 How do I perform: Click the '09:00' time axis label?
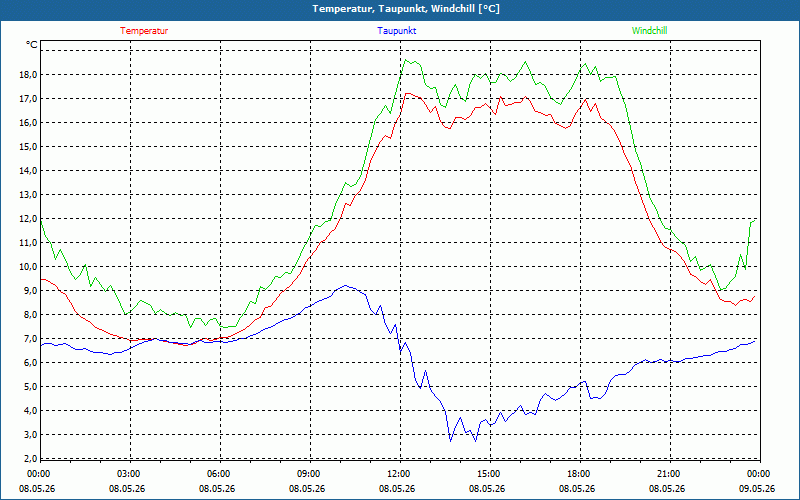pyautogui.click(x=307, y=474)
